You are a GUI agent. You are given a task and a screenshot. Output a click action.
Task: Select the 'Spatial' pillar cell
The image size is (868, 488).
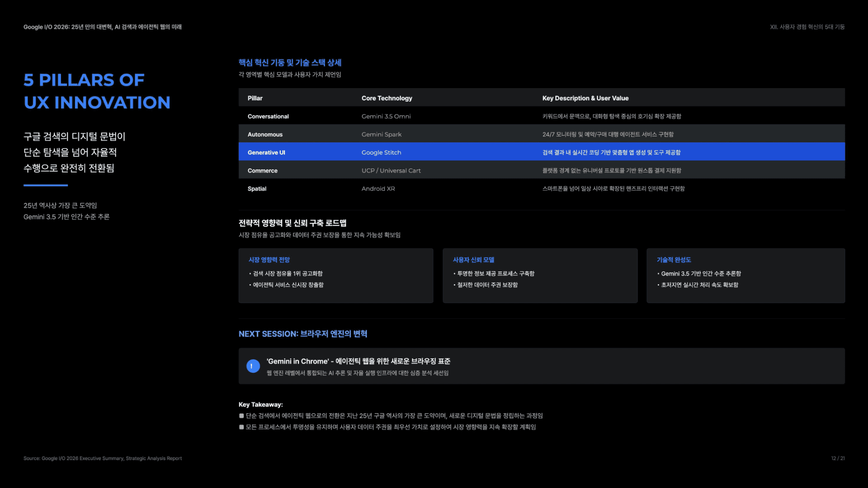pyautogui.click(x=257, y=188)
